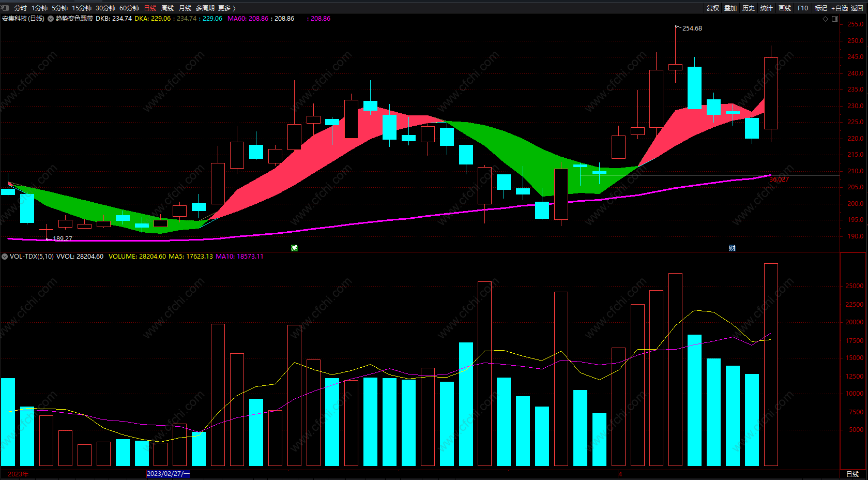
Task: Activate the 画线 drawing tools
Action: click(x=785, y=8)
